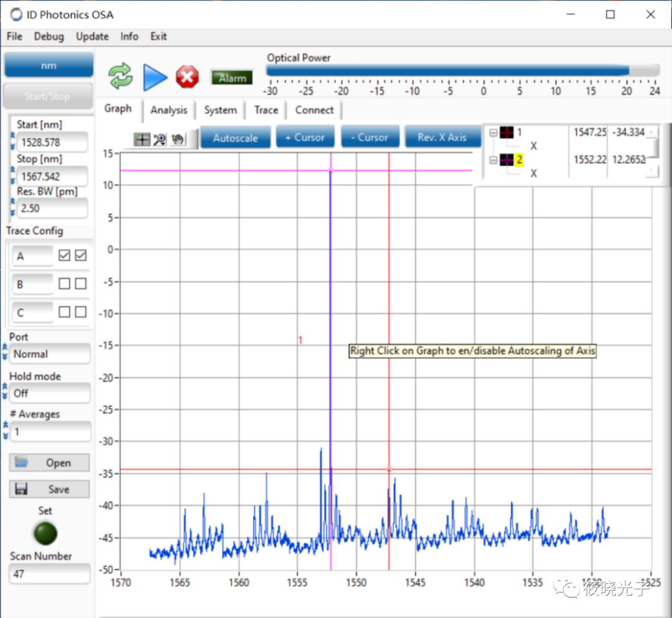Click the red cursor 1 marker icon

pos(506,132)
